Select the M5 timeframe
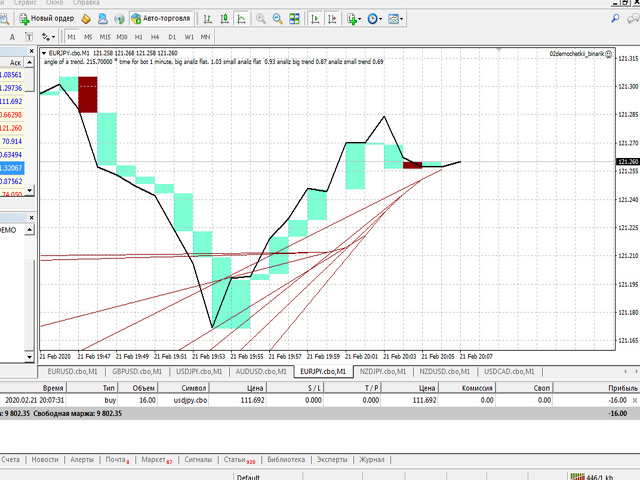 tap(88, 37)
